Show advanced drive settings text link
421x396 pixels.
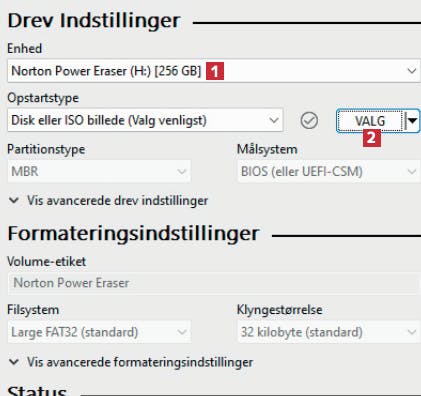click(117, 201)
